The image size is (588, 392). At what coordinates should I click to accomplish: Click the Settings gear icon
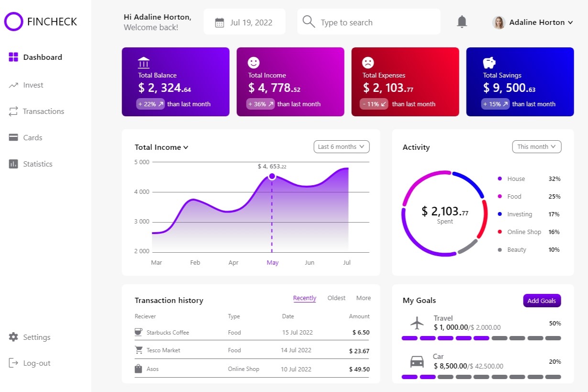13,337
